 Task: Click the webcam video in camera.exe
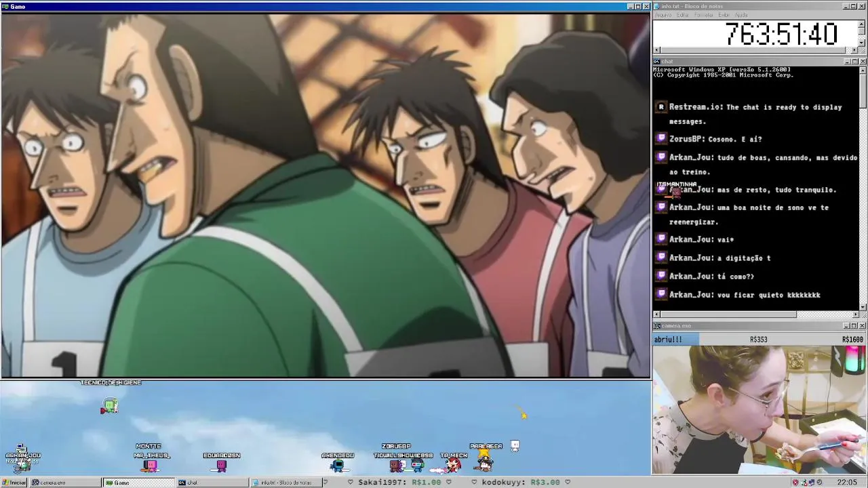click(759, 409)
